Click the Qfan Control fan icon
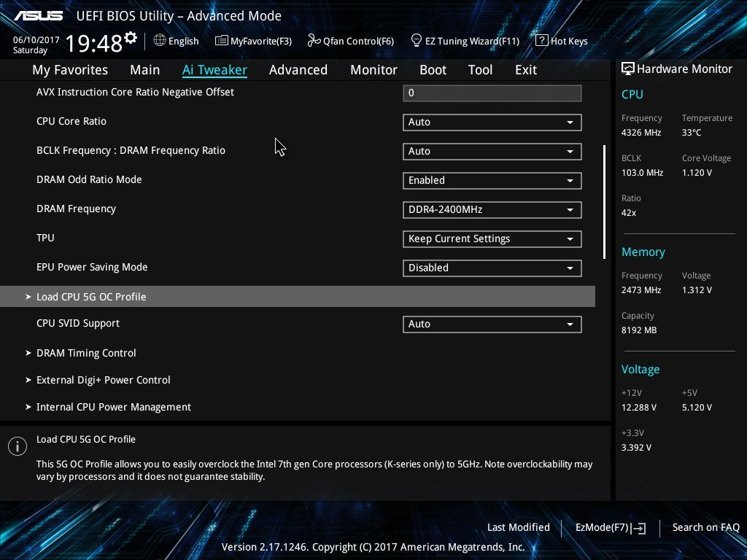The width and height of the screenshot is (747, 560). [x=314, y=41]
